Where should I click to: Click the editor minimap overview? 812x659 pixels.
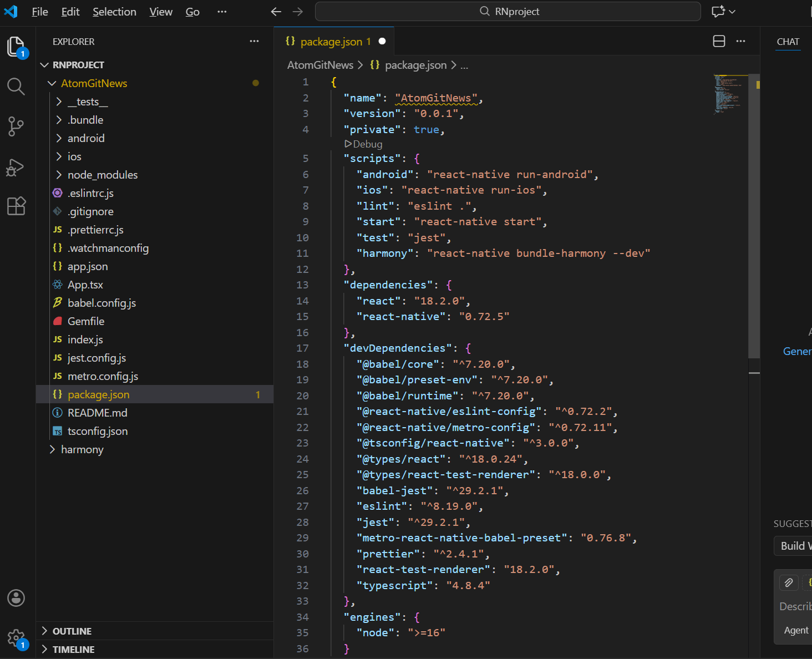730,94
